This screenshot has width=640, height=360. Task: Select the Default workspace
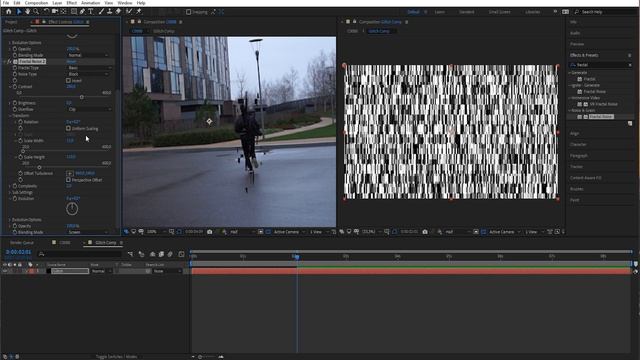point(413,12)
